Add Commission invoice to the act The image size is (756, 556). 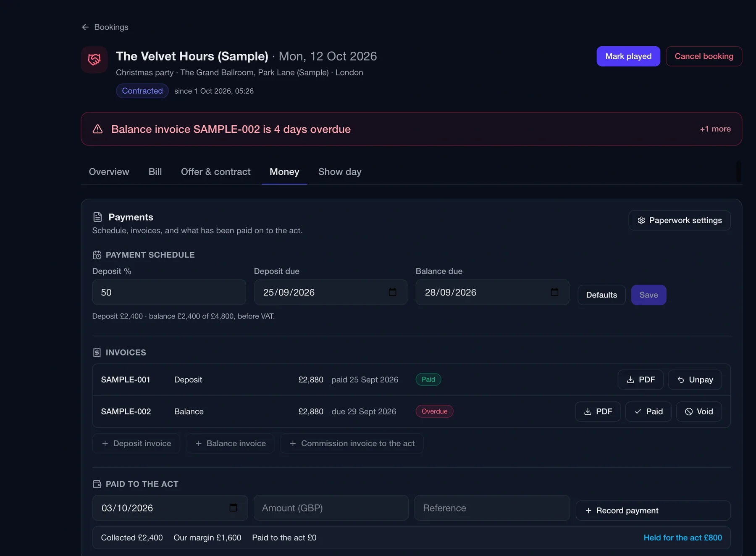pyautogui.click(x=352, y=443)
